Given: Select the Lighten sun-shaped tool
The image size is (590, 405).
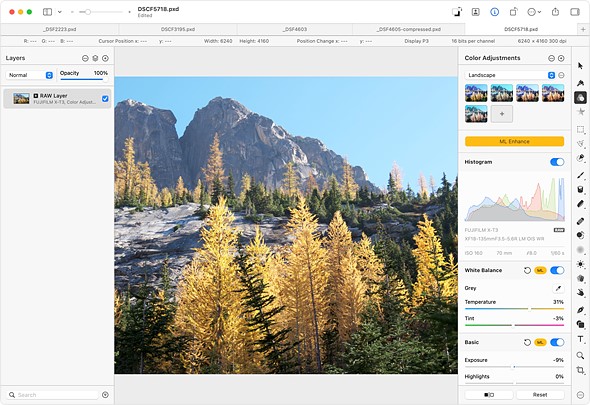Looking at the screenshot, I should click(x=580, y=264).
